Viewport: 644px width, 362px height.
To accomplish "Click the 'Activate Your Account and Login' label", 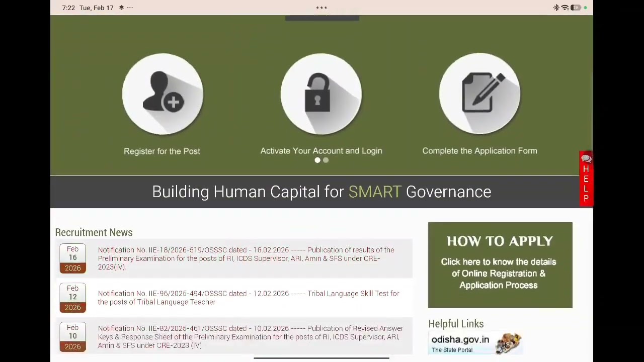I will click(x=321, y=151).
